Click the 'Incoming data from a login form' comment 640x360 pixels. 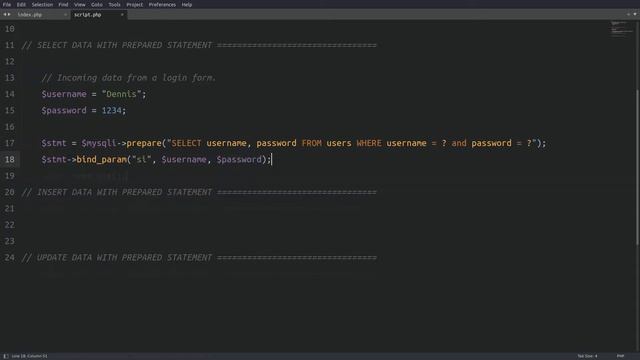pos(129,78)
